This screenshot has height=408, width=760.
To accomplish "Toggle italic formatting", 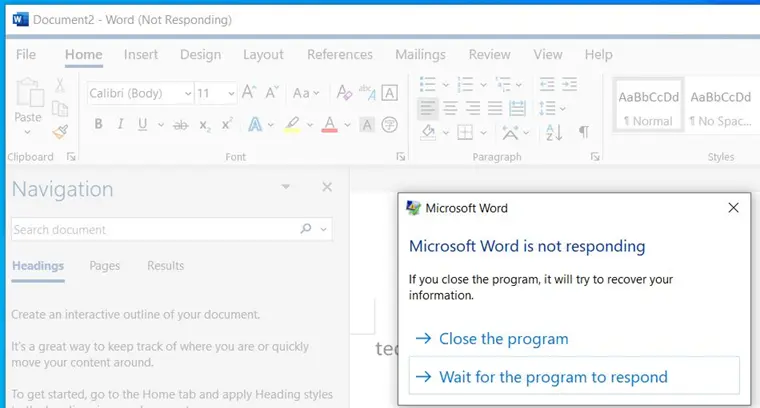I will (x=120, y=124).
